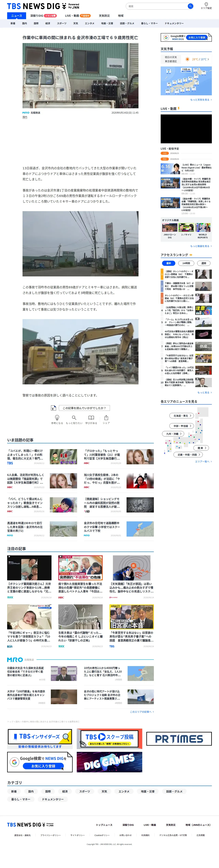Click the large MRO 北陸放送 section logo
Viewport: 219px width, 868px height.
coord(20,659)
